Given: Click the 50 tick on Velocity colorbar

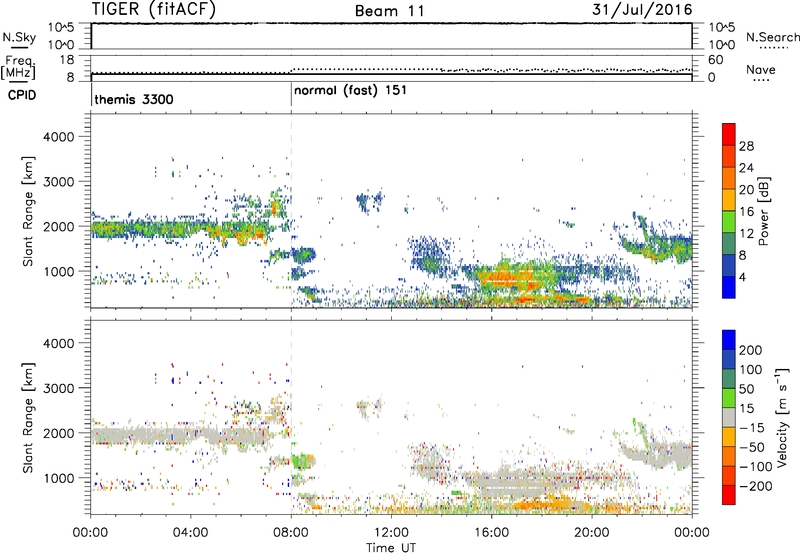Looking at the screenshot, I should click(x=746, y=389).
